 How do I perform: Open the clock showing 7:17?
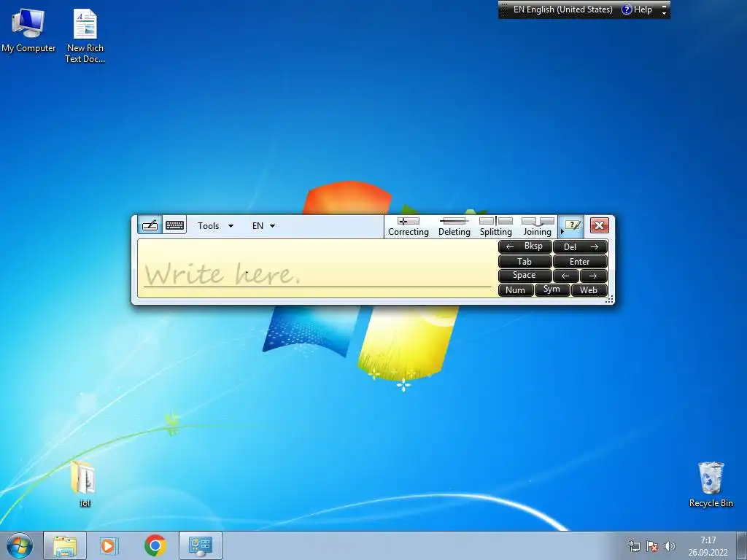click(708, 546)
